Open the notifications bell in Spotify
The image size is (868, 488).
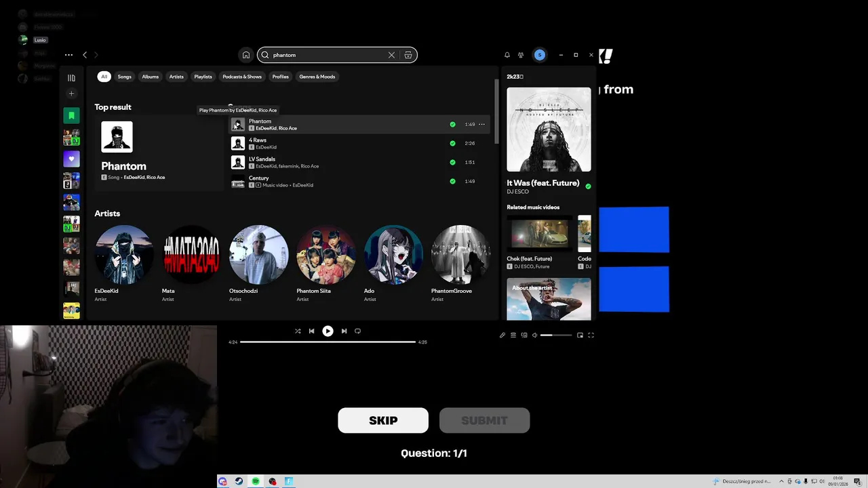click(x=507, y=55)
